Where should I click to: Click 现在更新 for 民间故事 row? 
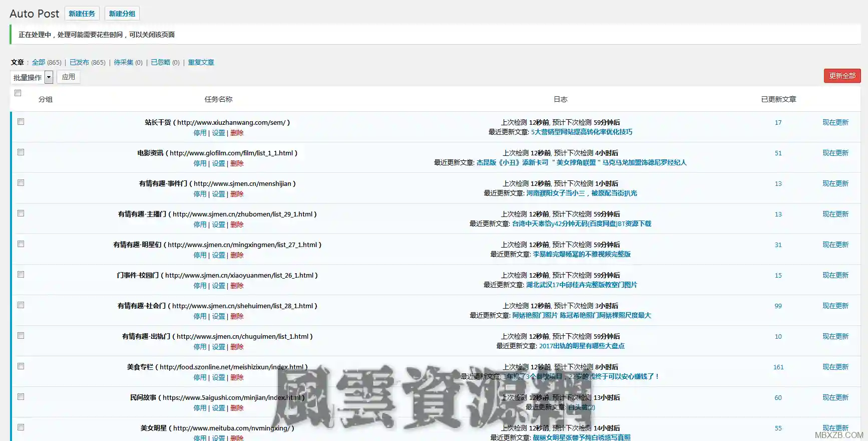835,397
